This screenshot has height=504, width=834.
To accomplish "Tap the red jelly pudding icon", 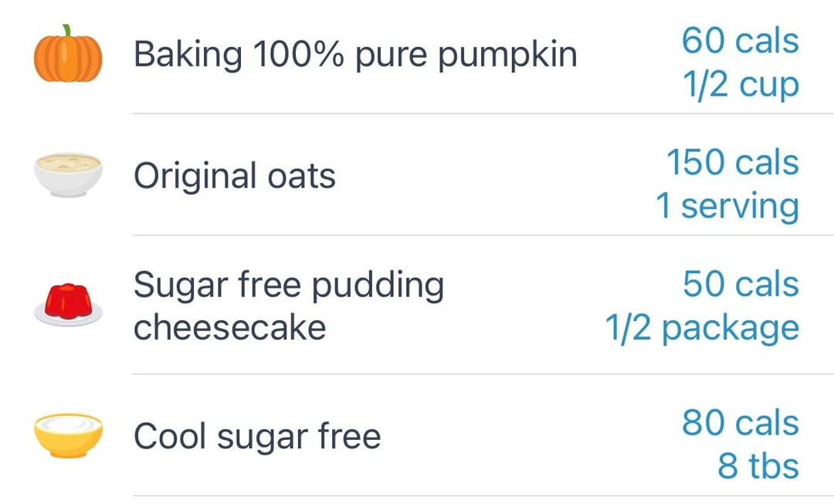I will coord(68,305).
